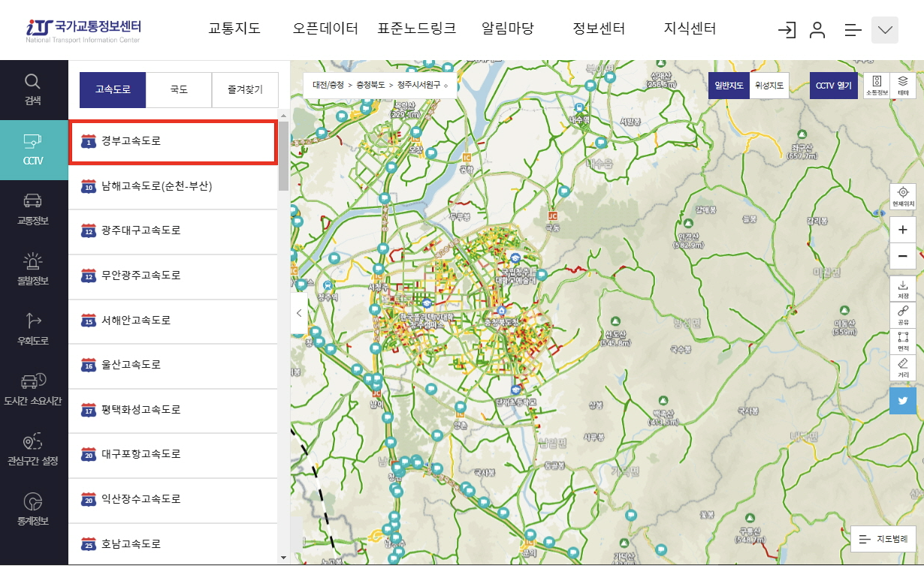The width and height of the screenshot is (924, 566).
Task: Open the 충청북도 breadcrumb selector
Action: click(371, 86)
